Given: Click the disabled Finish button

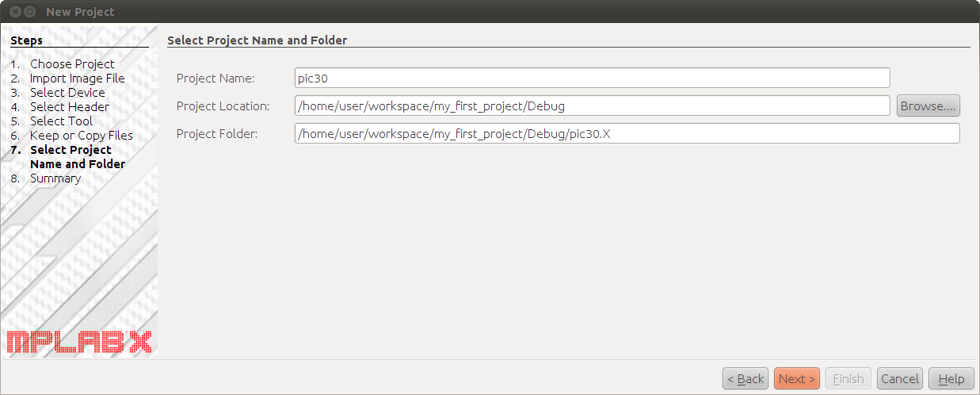Looking at the screenshot, I should pos(848,378).
